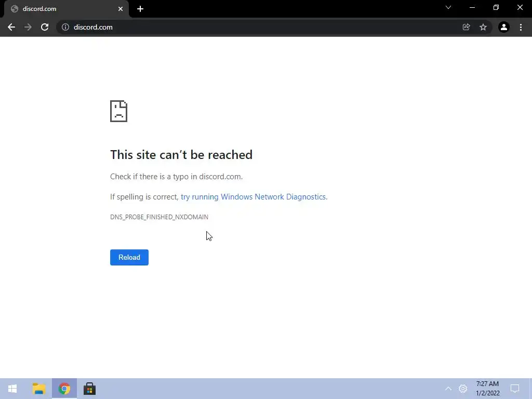Open the Chrome profile avatar menu
Image resolution: width=532 pixels, height=399 pixels.
coord(504,27)
